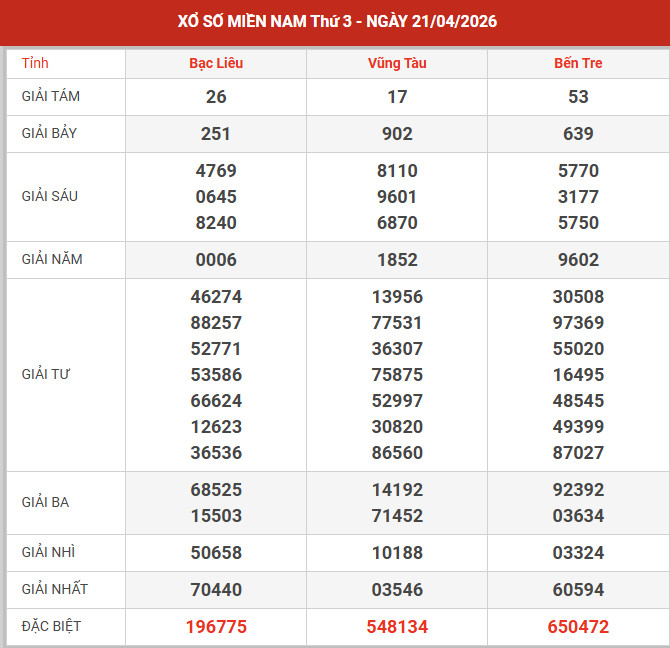Select Bạc Liêu special prize number 196775
Screen dimensions: 670x648
[x=216, y=627]
